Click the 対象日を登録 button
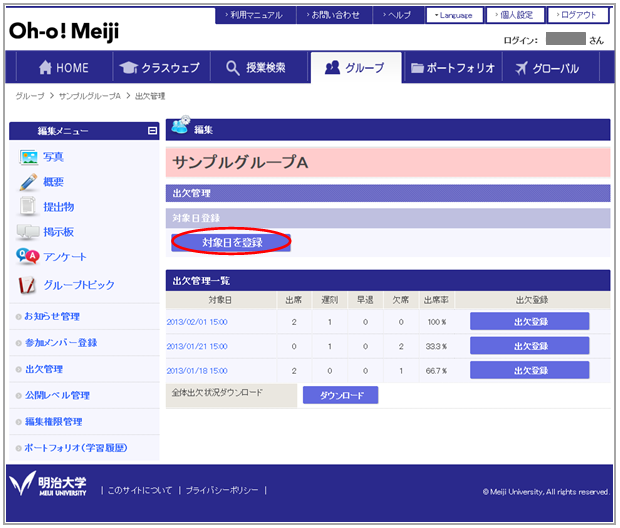Screen dimensions: 620x528 point(231,242)
